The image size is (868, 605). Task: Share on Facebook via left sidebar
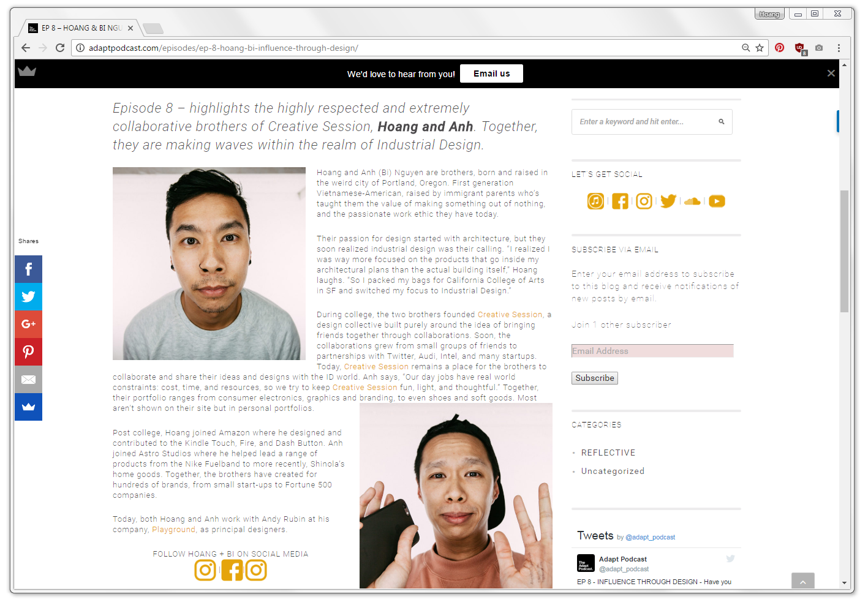point(28,269)
